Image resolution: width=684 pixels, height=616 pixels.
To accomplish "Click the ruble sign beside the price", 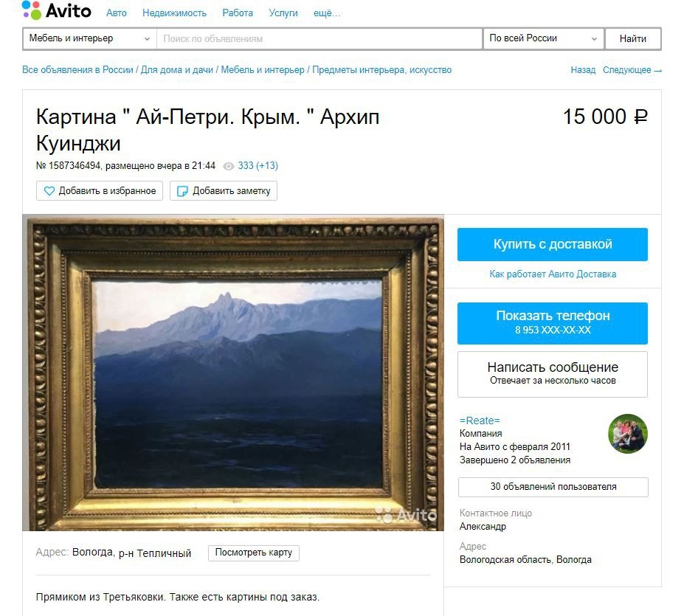I will tap(640, 117).
